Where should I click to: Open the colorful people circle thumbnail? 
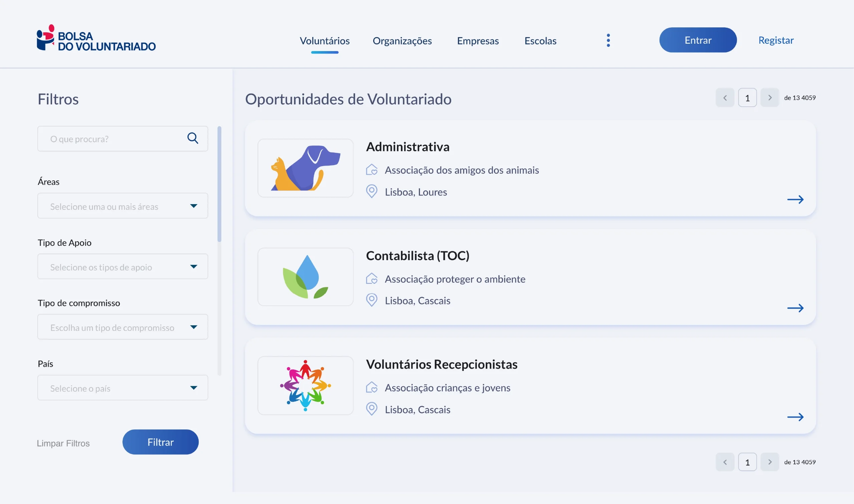(305, 386)
